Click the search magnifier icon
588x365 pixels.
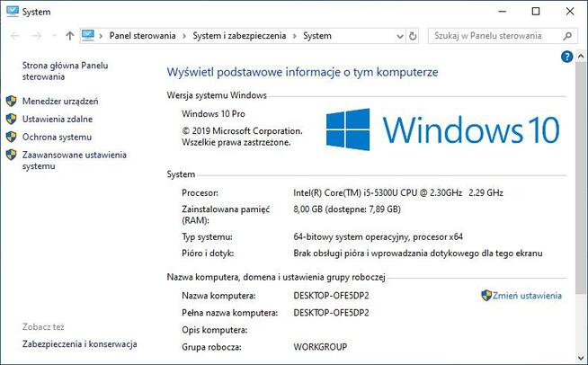coord(567,36)
